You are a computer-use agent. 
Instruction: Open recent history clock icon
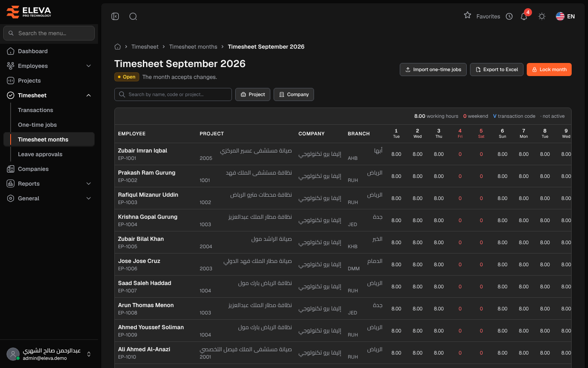(509, 16)
